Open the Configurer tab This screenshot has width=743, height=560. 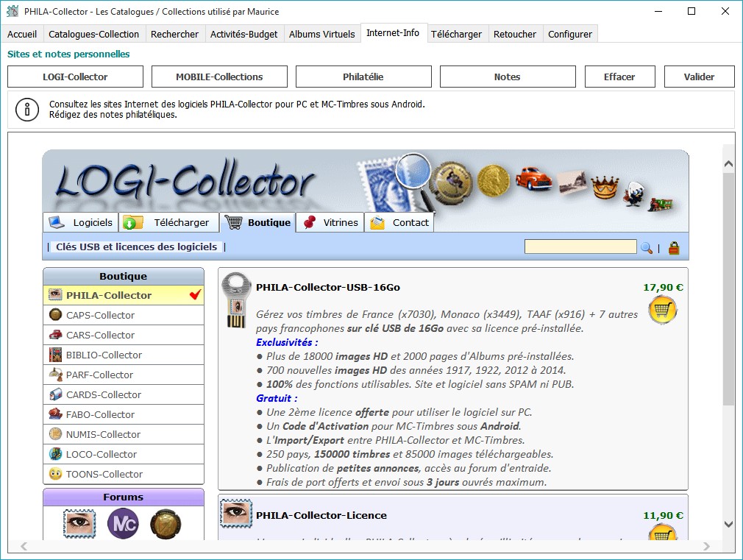point(570,34)
